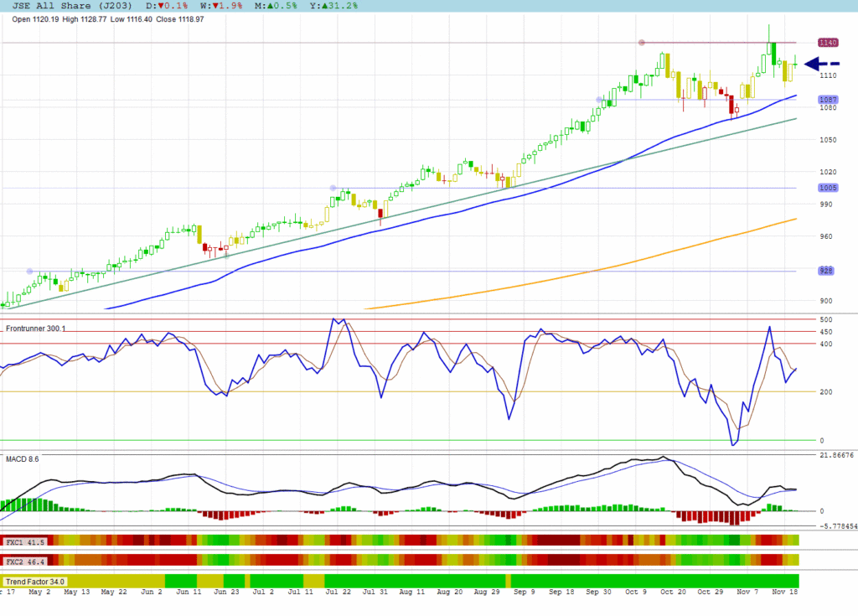Click the yearly Y: 31.2% change value
Image resolution: width=858 pixels, height=616 pixels.
click(335, 6)
